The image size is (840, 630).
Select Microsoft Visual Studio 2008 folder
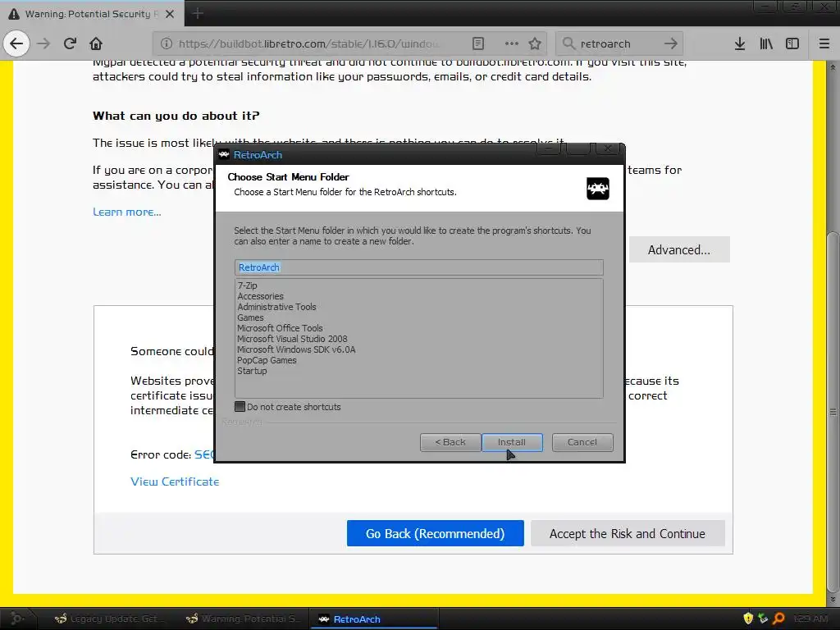[292, 339]
